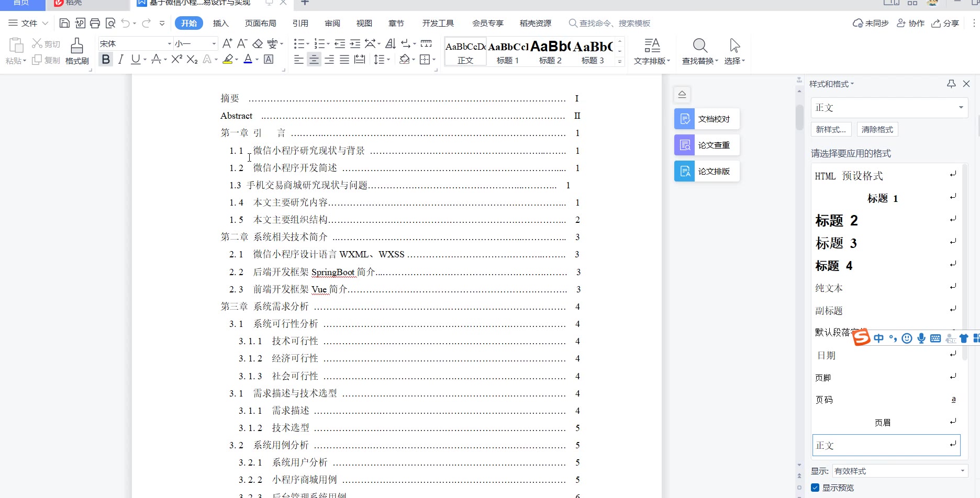This screenshot has width=980, height=498.
Task: Apply superscript X² formatting
Action: point(177,59)
